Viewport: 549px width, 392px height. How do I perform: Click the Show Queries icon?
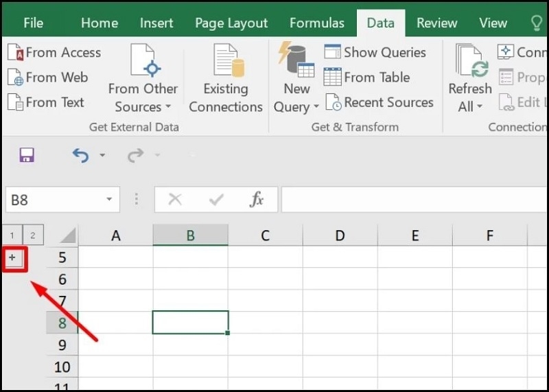tap(333, 52)
